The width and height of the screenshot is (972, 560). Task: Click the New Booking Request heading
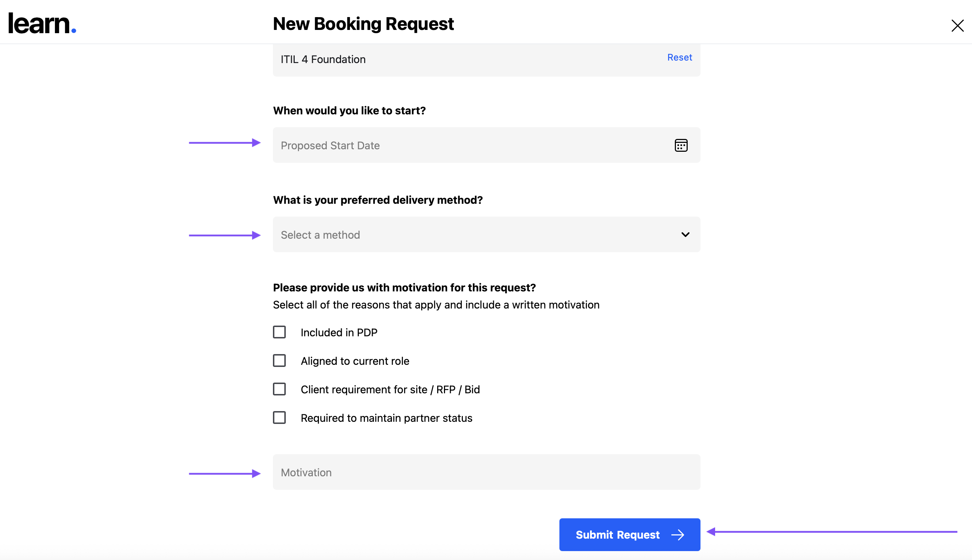(x=363, y=24)
